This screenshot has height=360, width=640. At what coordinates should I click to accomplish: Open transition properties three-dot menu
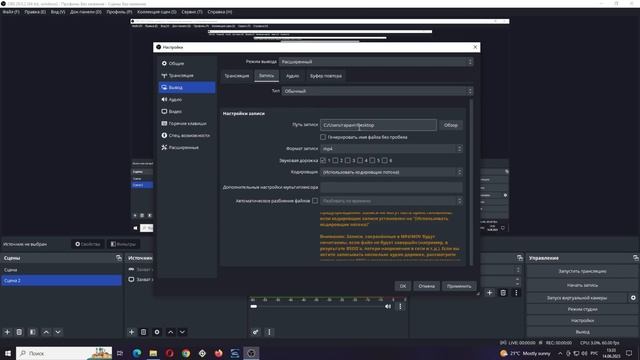click(x=516, y=293)
